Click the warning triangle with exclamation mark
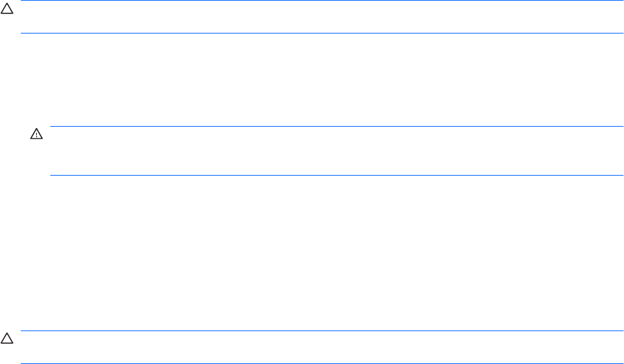This screenshot has width=624, height=364. 36,135
